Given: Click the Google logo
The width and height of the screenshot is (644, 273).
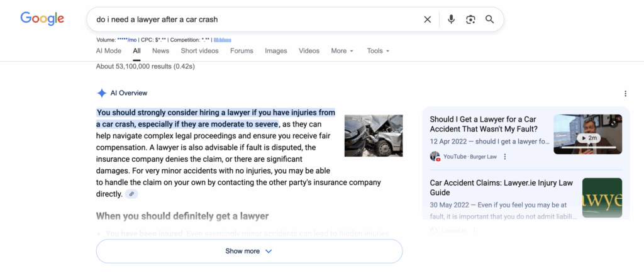Looking at the screenshot, I should 42,19.
